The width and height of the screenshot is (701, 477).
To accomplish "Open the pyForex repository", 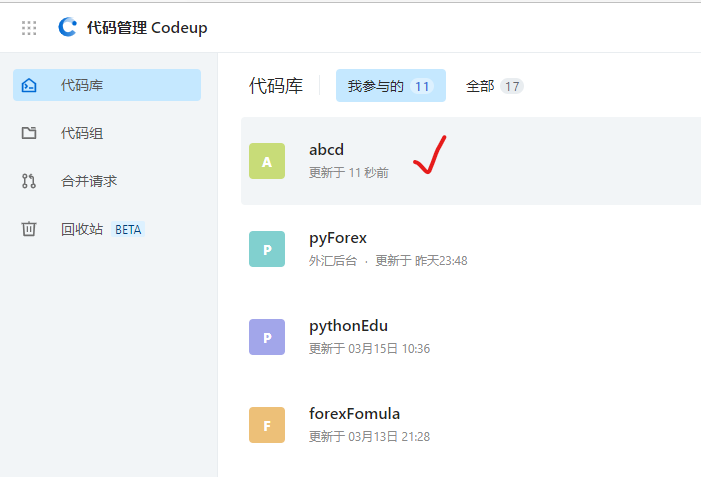I will [338, 238].
